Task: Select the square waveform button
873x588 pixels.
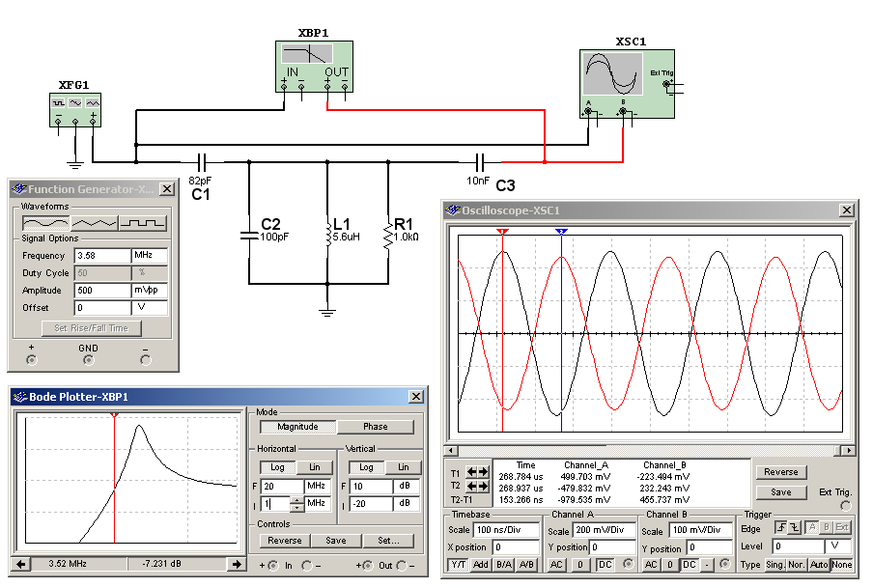Action: click(x=142, y=223)
